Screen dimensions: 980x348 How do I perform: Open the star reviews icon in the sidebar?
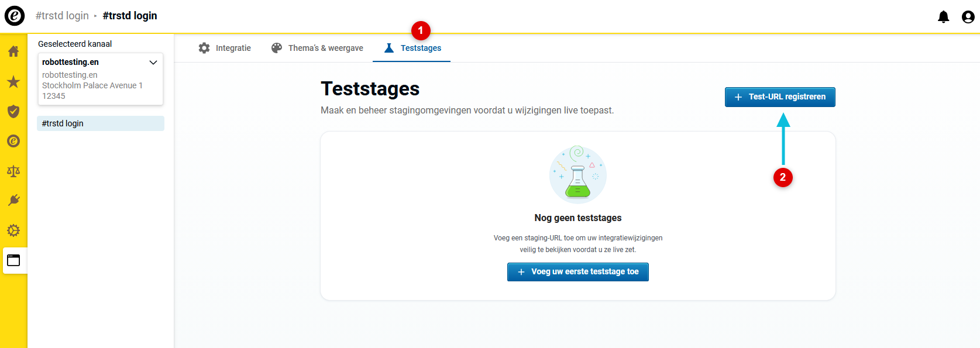(13, 81)
